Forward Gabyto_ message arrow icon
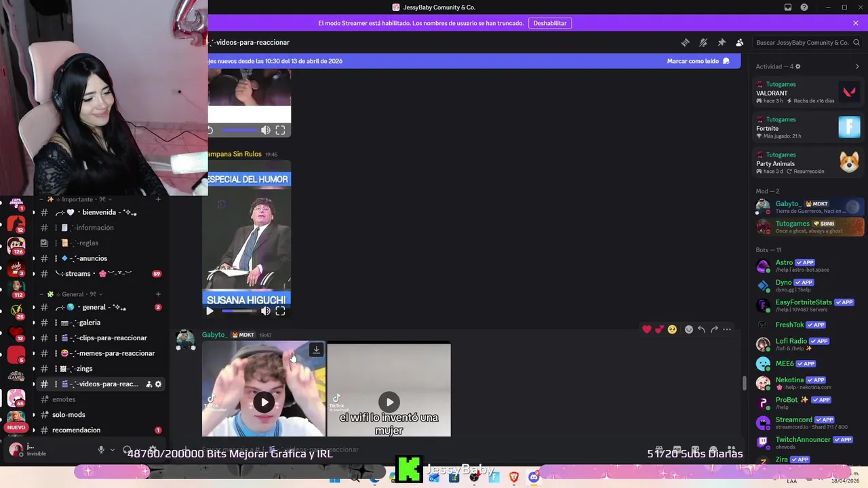Screen dimensions: 868x488 [714, 329]
